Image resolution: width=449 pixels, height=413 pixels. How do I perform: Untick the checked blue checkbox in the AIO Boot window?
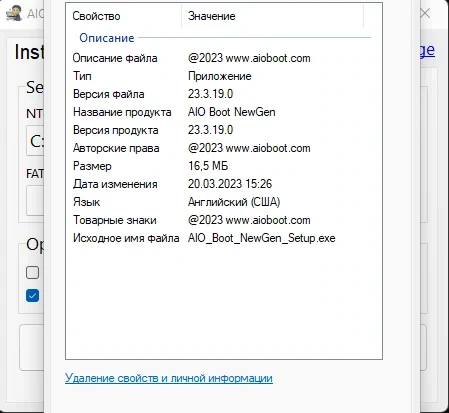coord(32,296)
